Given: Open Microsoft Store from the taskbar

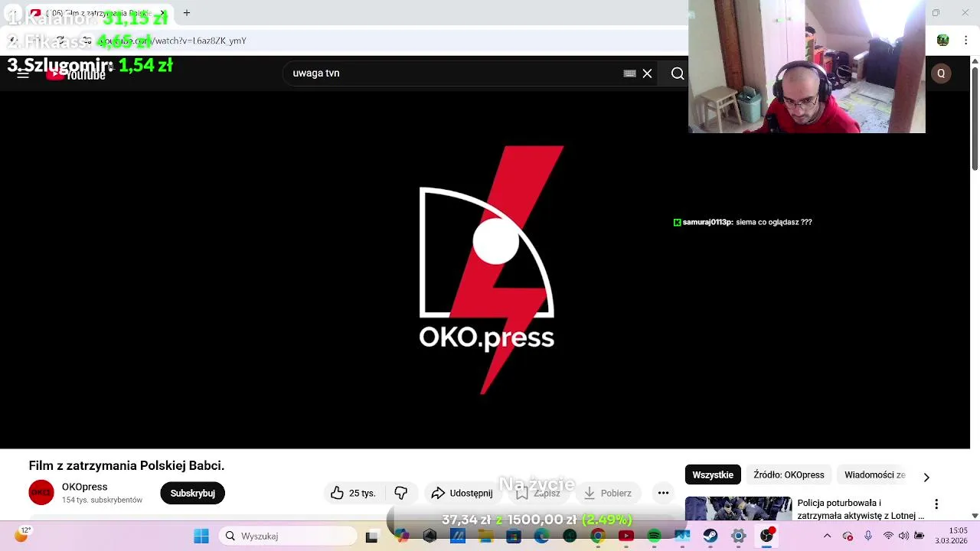Looking at the screenshot, I should pos(514,536).
